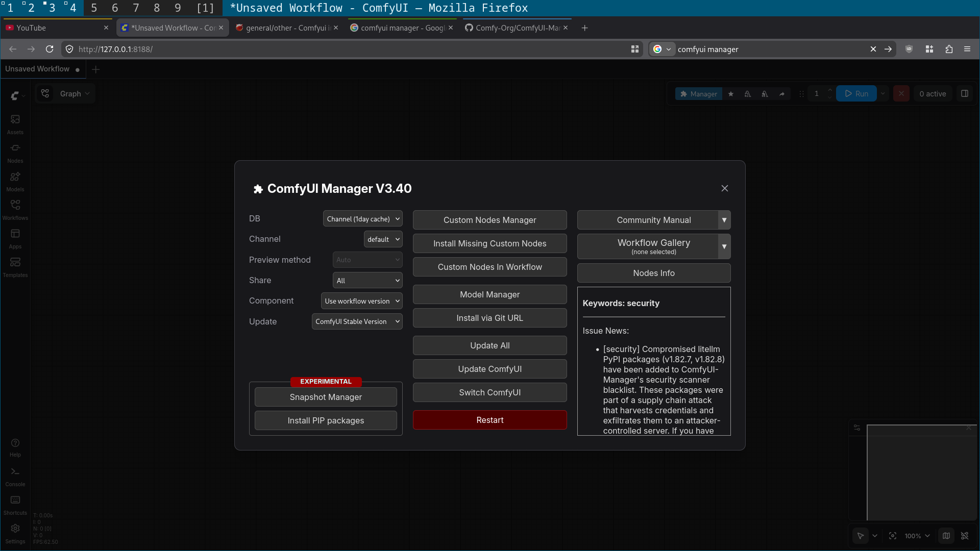Open Snapshot Manager
The image size is (980, 551).
pos(326,397)
